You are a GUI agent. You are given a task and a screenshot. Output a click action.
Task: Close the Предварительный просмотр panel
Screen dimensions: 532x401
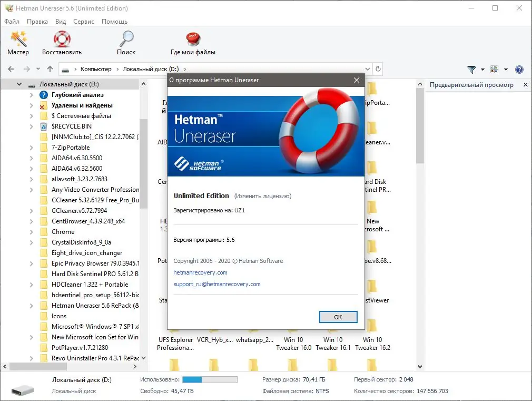pos(526,84)
